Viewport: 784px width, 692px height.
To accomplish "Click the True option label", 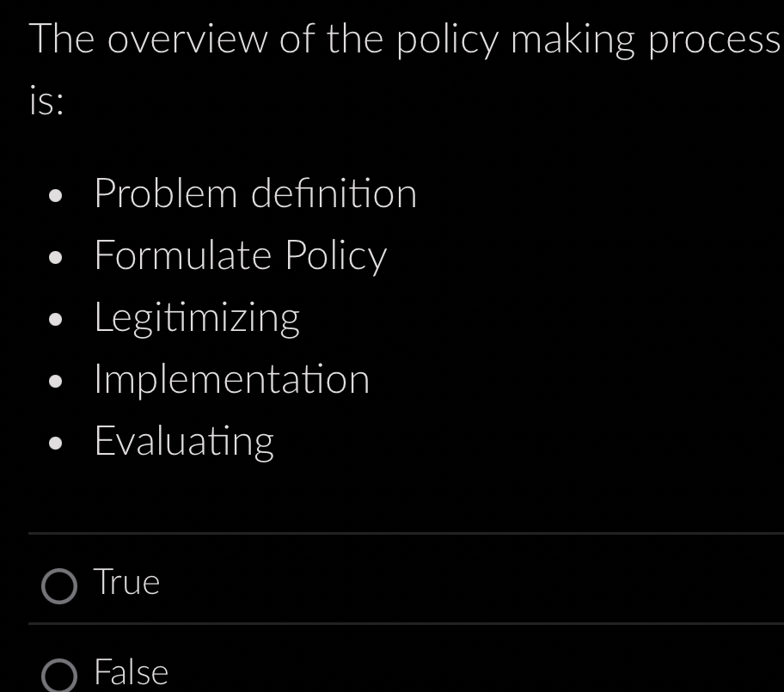I will click(126, 583).
